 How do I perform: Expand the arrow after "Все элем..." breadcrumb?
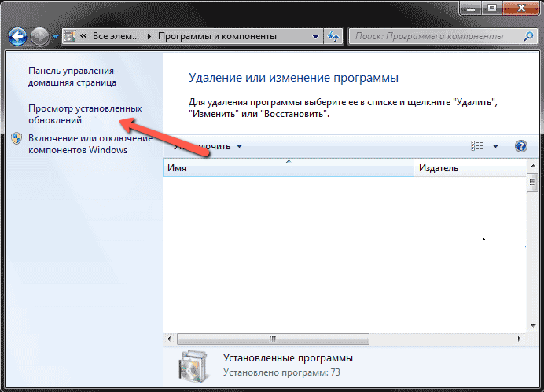point(149,36)
